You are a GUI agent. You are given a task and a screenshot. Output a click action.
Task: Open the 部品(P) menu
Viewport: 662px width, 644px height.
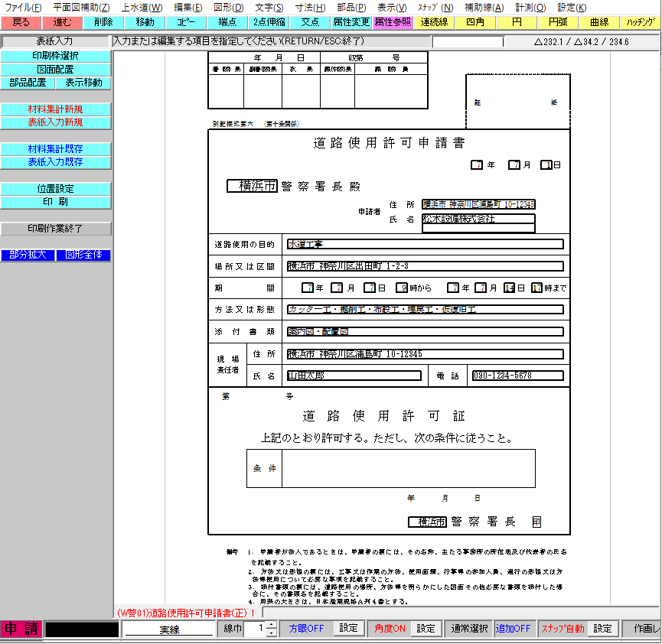351,8
